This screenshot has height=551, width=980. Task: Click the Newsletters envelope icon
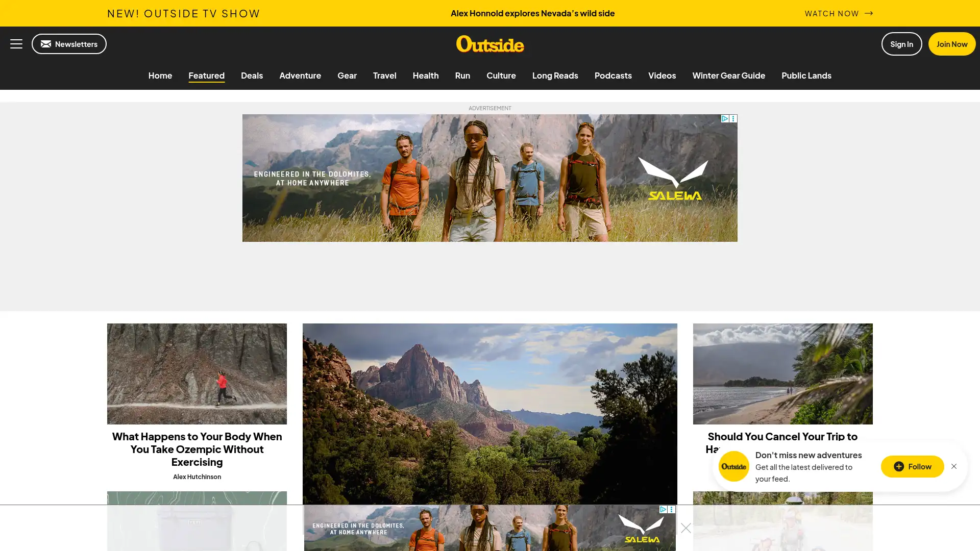pos(45,44)
